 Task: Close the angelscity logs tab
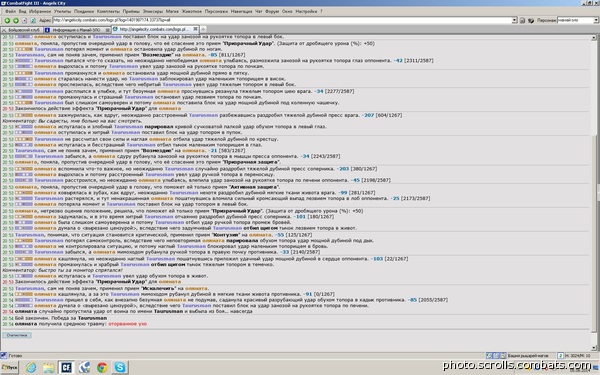tap(196, 29)
